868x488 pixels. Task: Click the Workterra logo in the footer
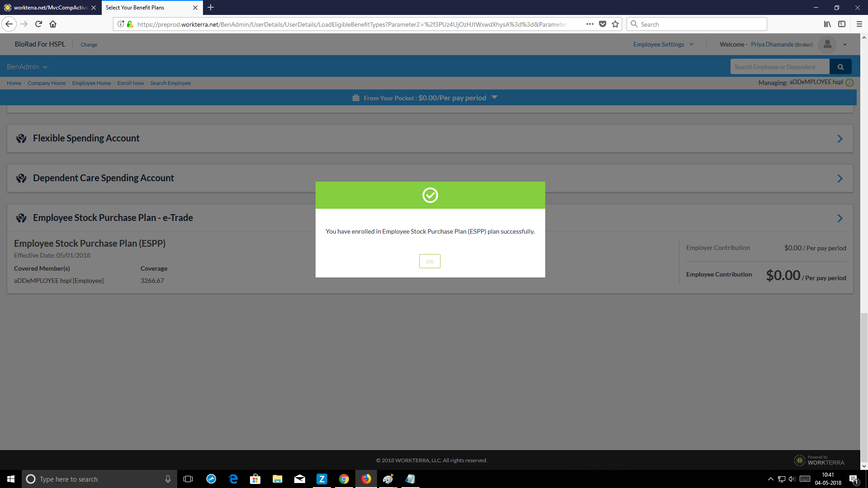click(820, 460)
